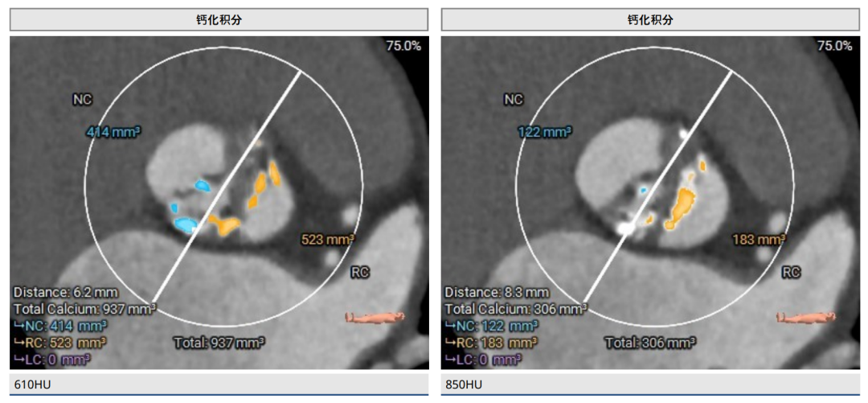Click the 'RC: 183 mm³' legend line

pos(491,342)
